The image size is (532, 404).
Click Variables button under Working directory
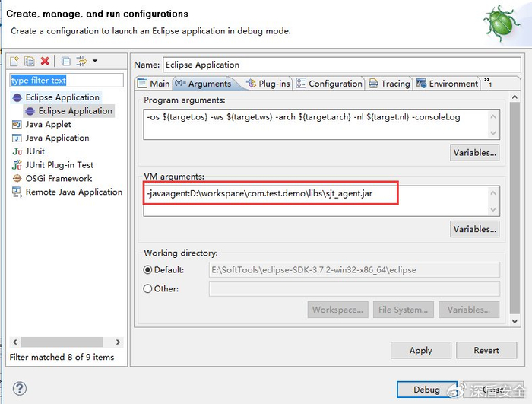coord(469,310)
